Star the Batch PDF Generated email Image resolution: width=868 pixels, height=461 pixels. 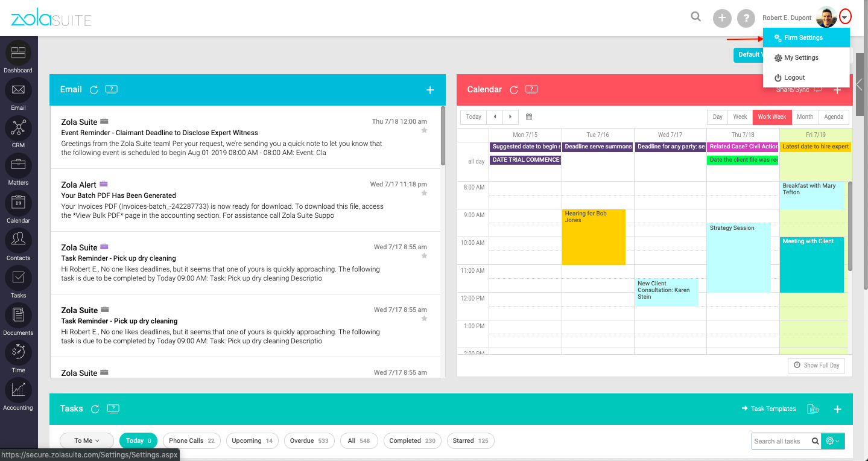click(424, 193)
